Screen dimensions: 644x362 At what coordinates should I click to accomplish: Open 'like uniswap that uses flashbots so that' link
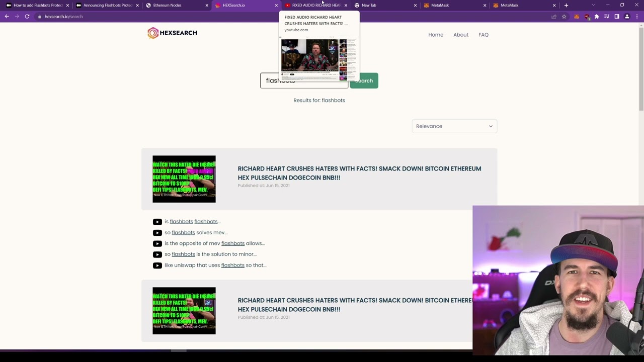tap(215, 265)
